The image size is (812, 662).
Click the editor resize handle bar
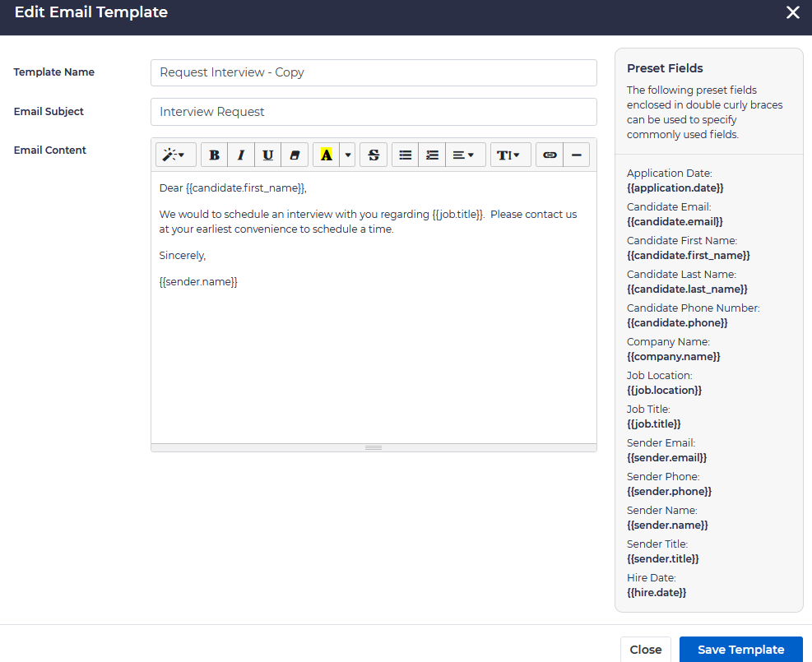tap(374, 447)
